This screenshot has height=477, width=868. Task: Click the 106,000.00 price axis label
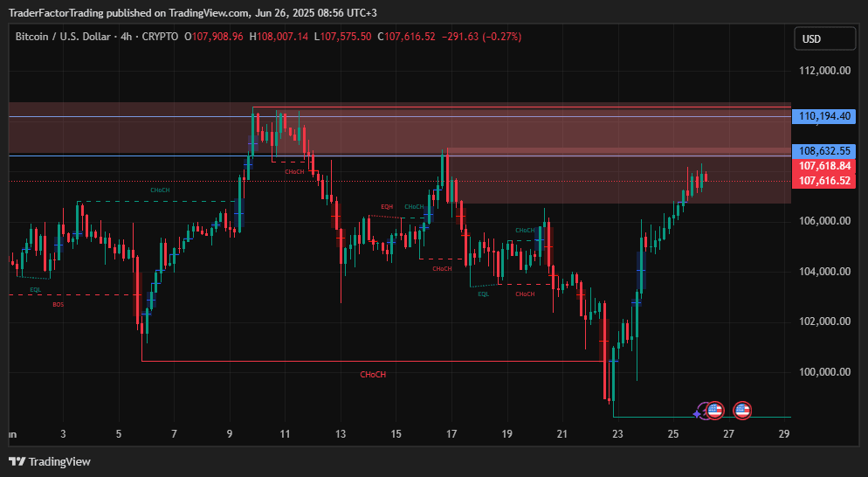click(x=825, y=221)
